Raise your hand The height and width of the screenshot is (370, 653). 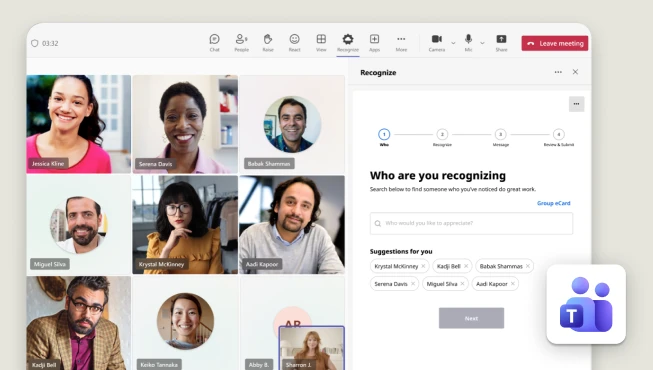[268, 43]
